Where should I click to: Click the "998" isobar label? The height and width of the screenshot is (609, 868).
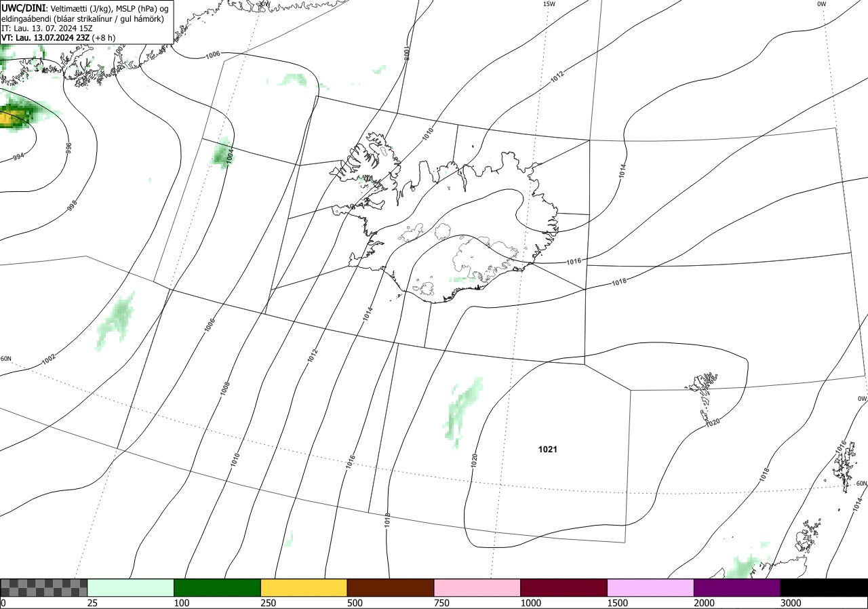(72, 204)
